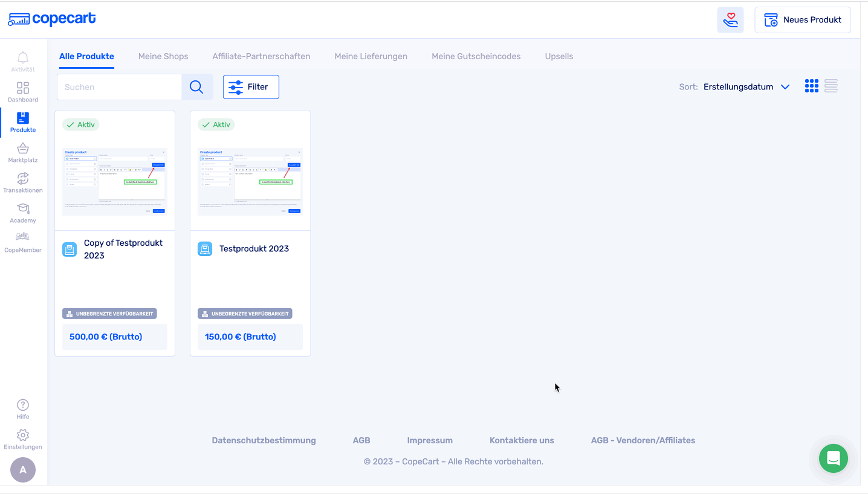The image size is (868, 494).
Task: Click the heart-in-hand icon in header
Action: (730, 20)
